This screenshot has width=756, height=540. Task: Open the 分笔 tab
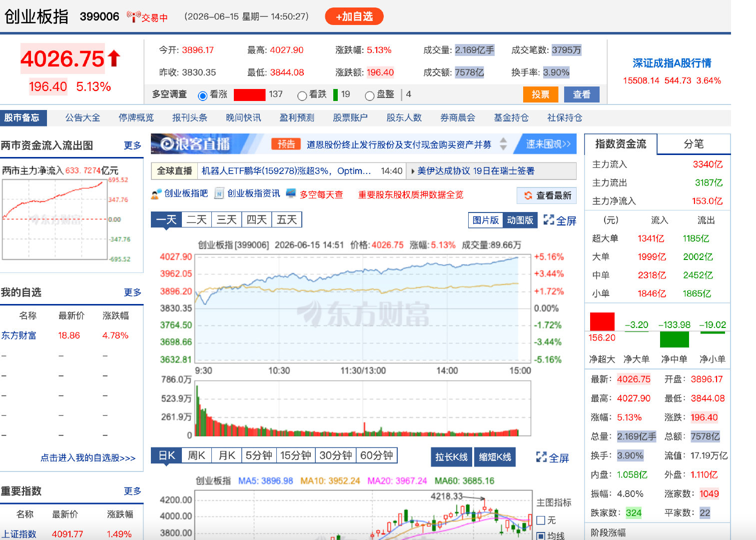coord(694,144)
